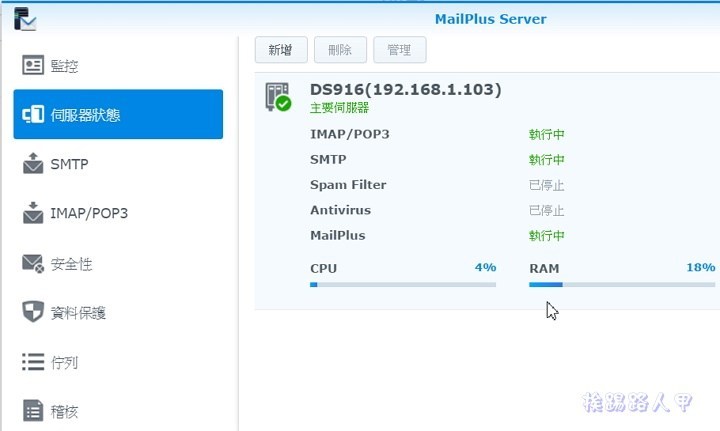Click the SMTP outbox icon in sidebar

(33, 163)
